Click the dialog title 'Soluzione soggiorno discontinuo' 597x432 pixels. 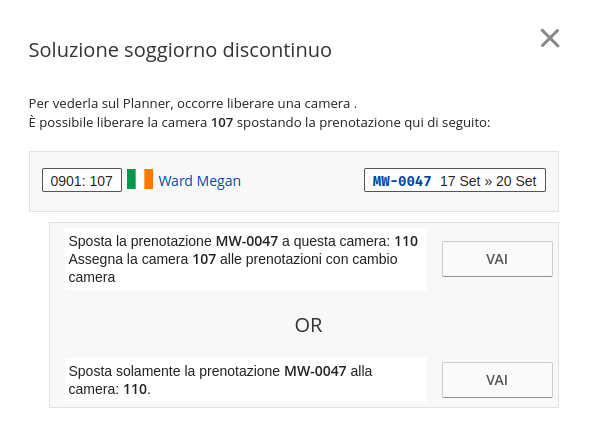point(180,50)
